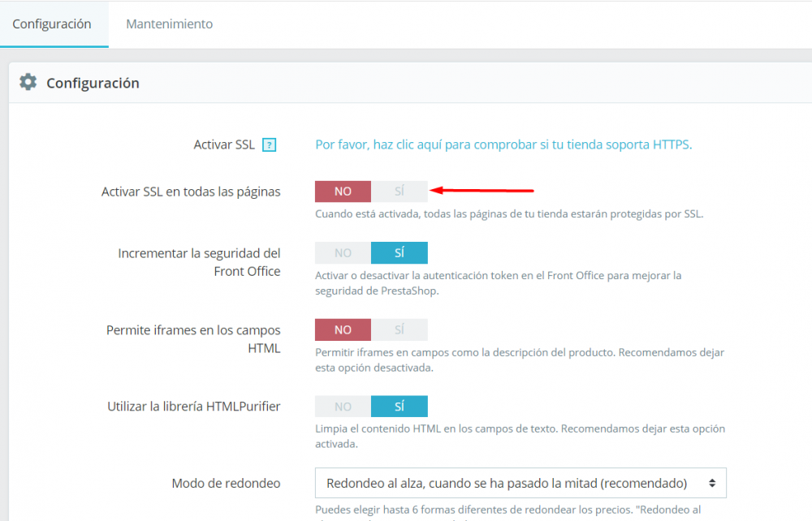
Task: Set Front Office security to NO
Action: [x=343, y=253]
